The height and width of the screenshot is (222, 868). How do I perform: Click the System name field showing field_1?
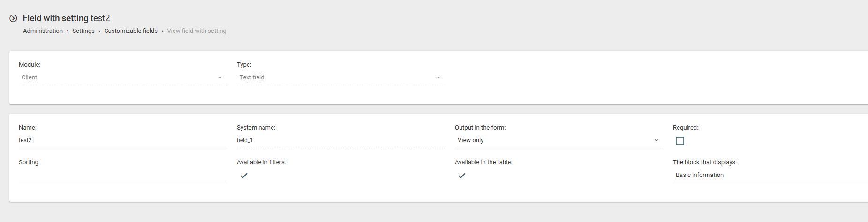click(340, 140)
